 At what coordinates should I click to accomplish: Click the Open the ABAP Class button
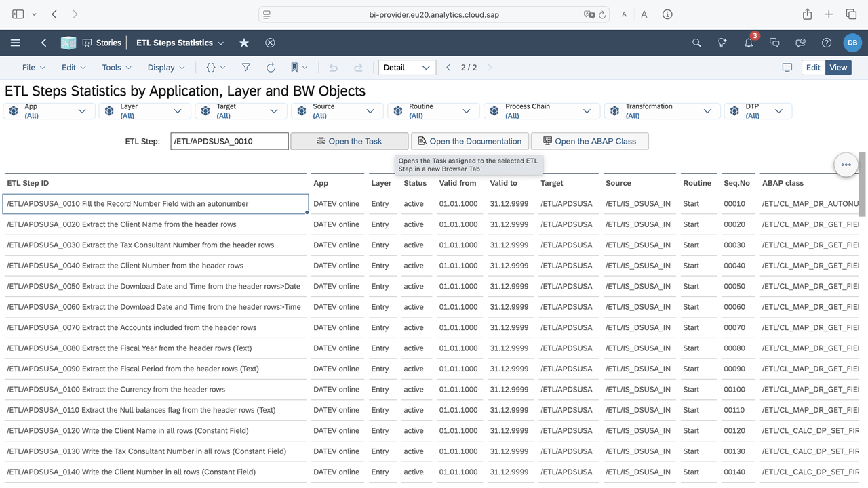click(589, 141)
